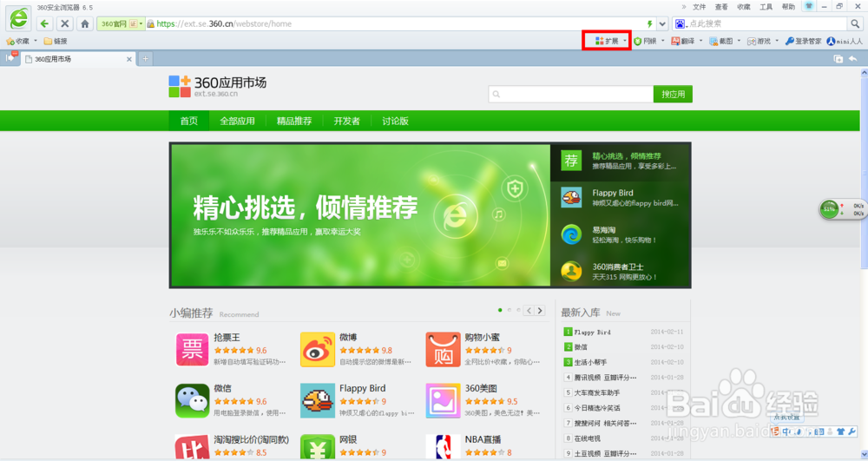The height and width of the screenshot is (461, 868).
Task: Open the 查看 menu
Action: 721,7
